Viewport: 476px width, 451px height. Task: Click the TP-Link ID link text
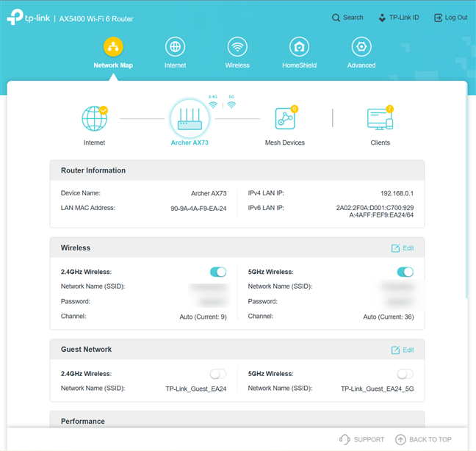click(404, 18)
